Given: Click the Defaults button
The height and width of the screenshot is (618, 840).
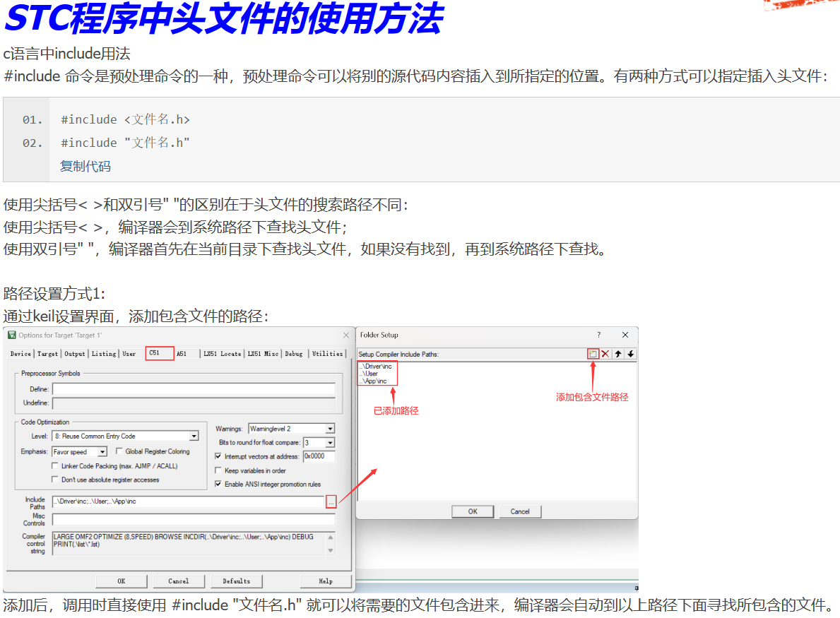Looking at the screenshot, I should click(x=236, y=581).
